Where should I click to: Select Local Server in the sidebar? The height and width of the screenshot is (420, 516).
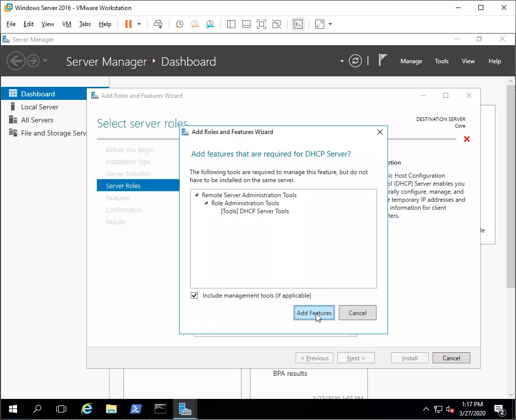coord(40,107)
